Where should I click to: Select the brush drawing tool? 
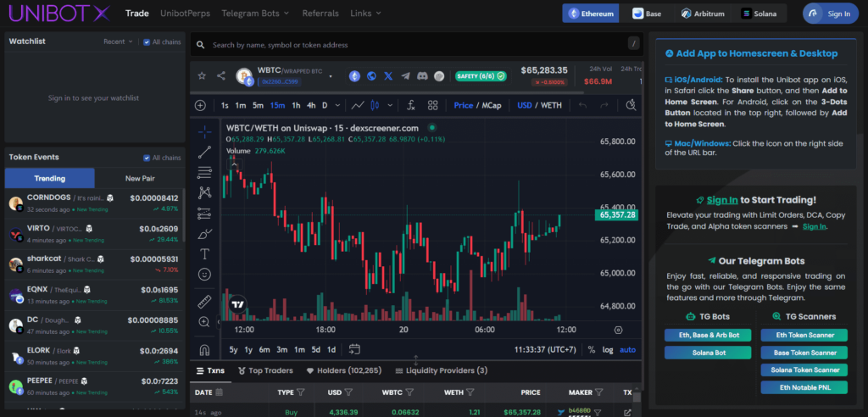coord(205,234)
